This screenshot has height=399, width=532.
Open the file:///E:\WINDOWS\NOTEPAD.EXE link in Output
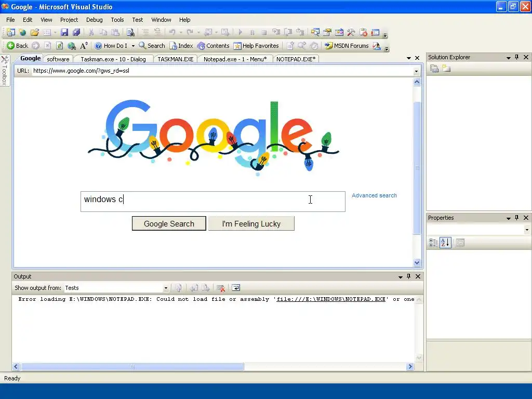tap(331, 299)
